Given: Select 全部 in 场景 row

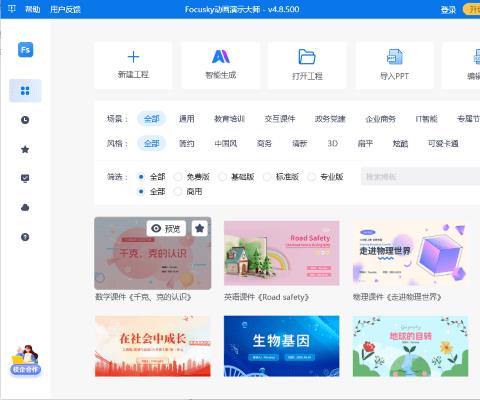Looking at the screenshot, I should click(152, 119).
